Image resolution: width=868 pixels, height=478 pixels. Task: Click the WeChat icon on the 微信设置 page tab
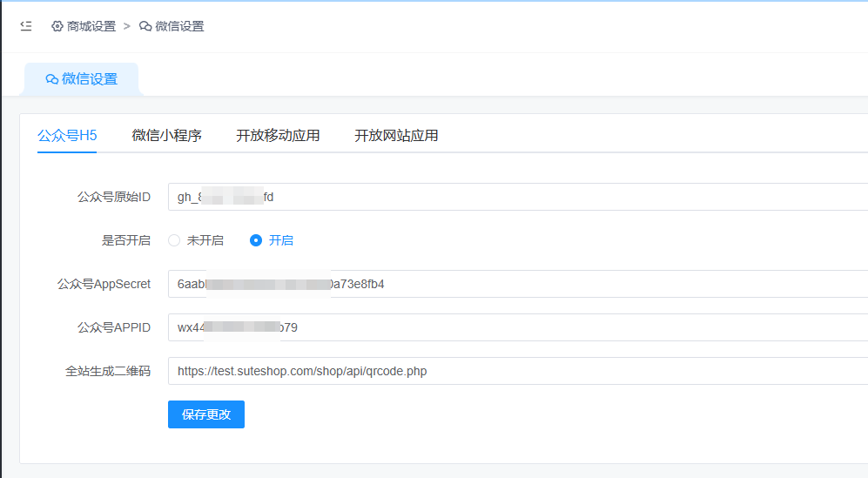(x=52, y=79)
